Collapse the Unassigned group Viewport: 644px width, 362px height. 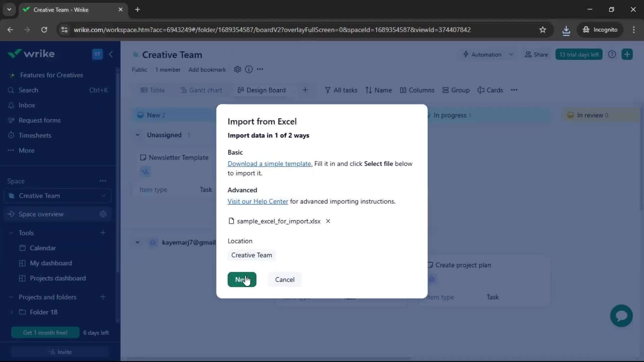[138, 135]
